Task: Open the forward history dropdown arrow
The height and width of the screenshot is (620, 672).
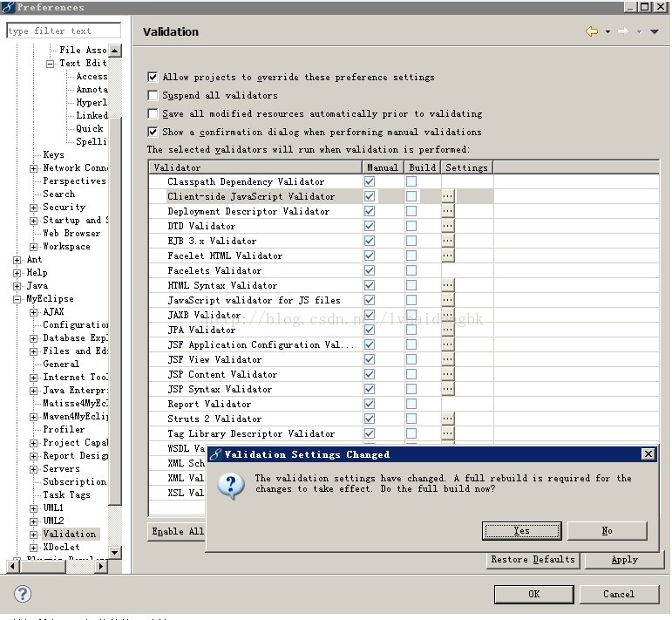Action: (639, 31)
